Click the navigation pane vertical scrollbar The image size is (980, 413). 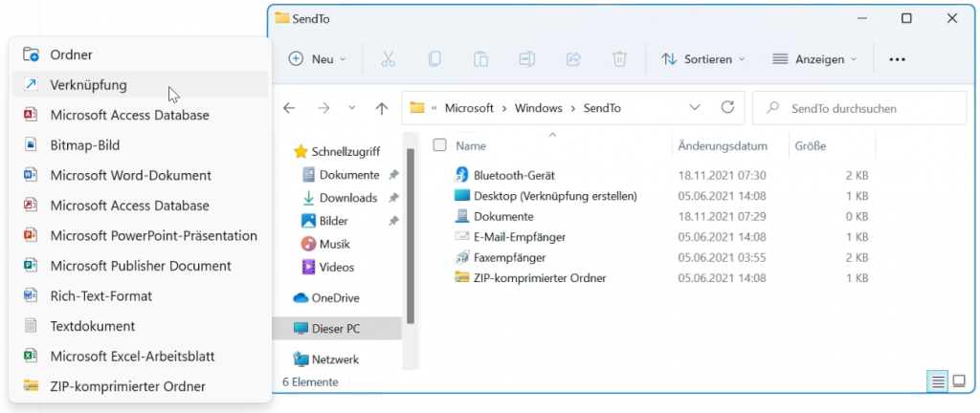coord(410,236)
